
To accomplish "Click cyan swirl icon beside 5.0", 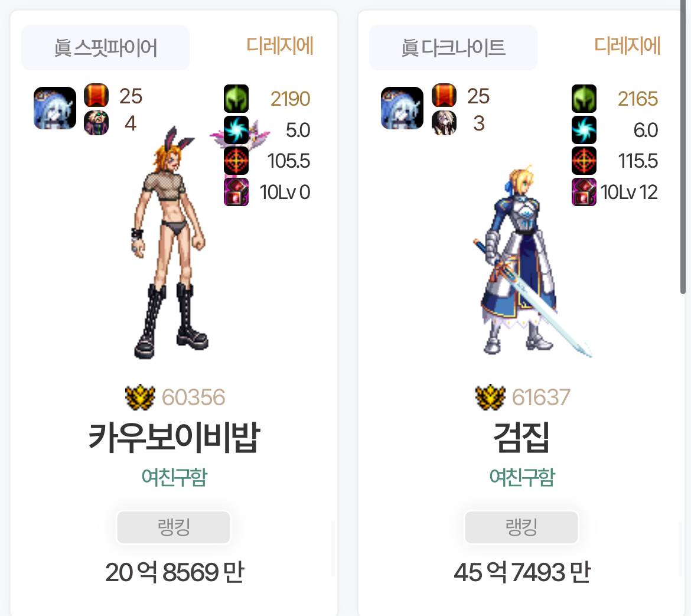I will [236, 130].
